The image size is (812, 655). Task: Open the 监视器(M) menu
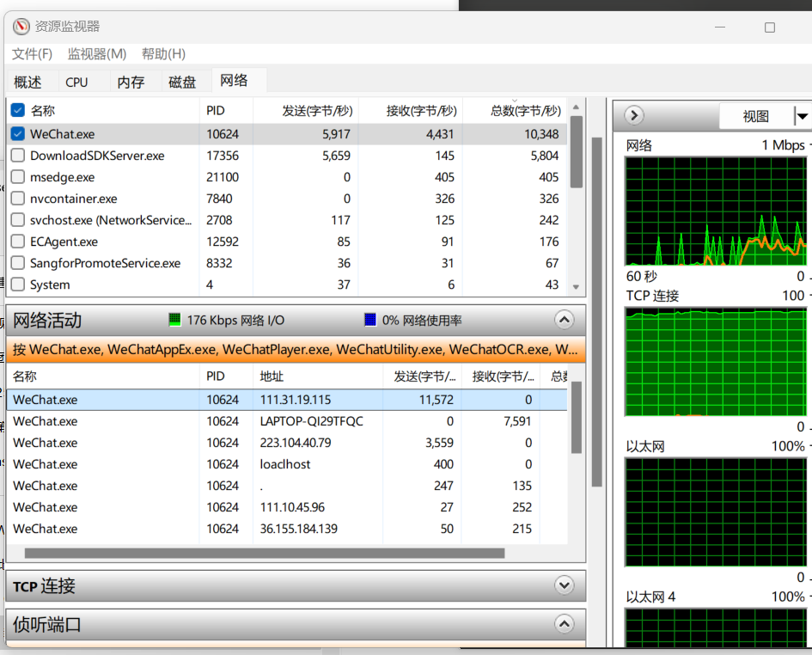pos(97,54)
